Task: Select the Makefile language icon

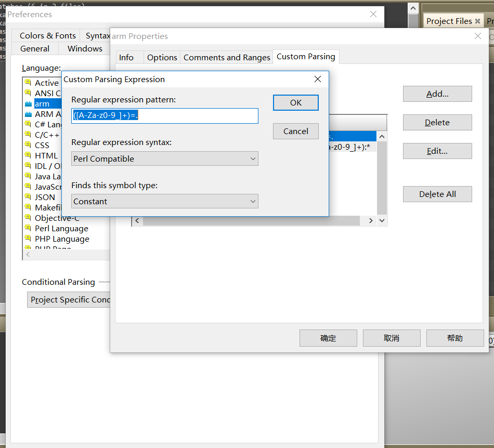Action: coord(28,207)
